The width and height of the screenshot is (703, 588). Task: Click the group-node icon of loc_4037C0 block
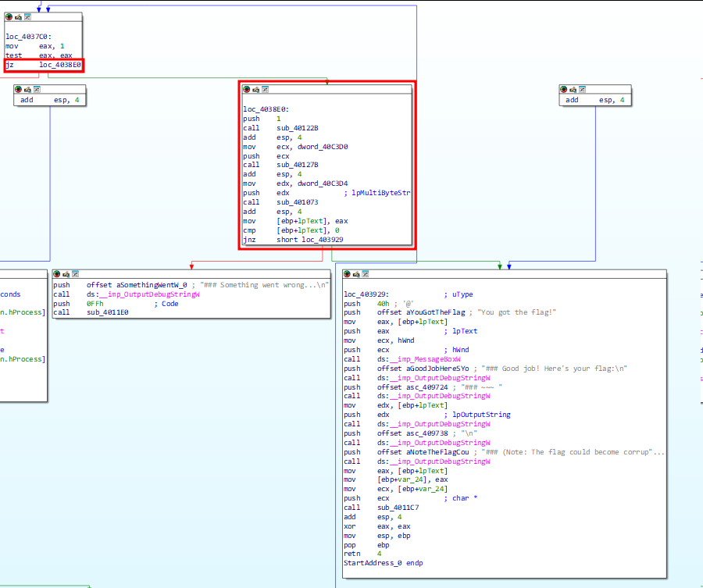(27, 17)
